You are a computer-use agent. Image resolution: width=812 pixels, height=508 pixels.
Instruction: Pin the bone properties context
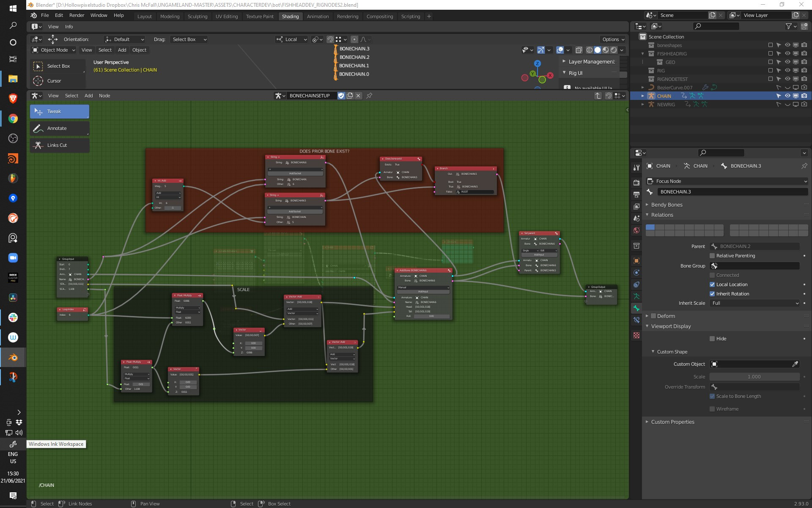(x=804, y=166)
